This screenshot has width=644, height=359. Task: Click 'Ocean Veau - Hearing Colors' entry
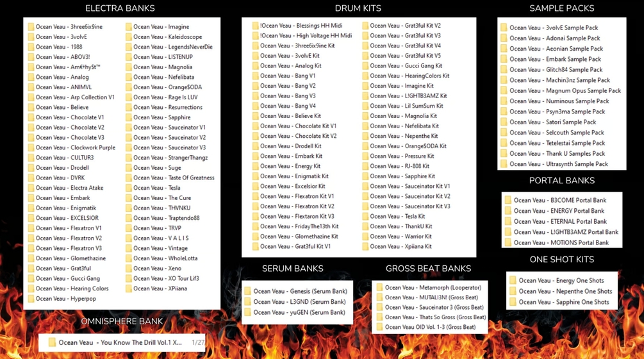tap(72, 288)
